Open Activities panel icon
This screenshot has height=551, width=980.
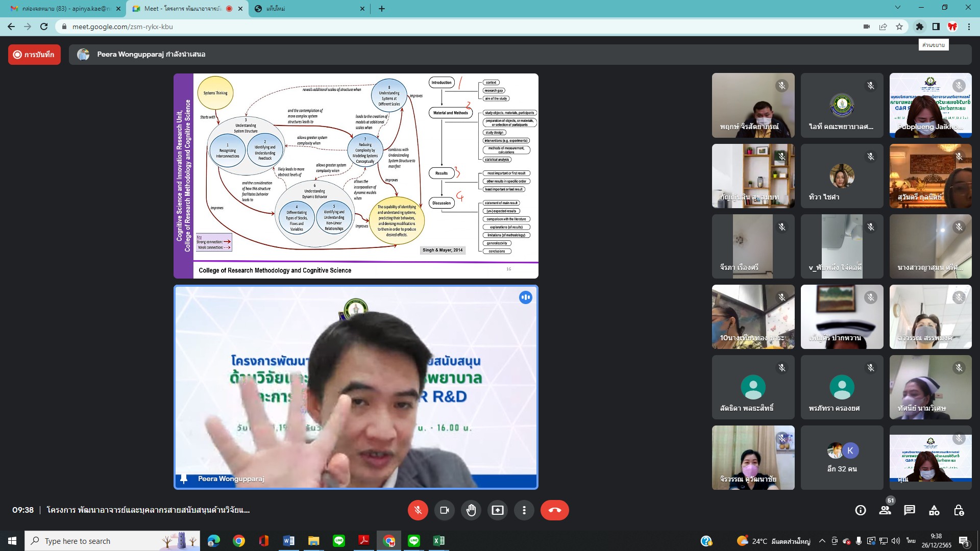[x=934, y=510]
